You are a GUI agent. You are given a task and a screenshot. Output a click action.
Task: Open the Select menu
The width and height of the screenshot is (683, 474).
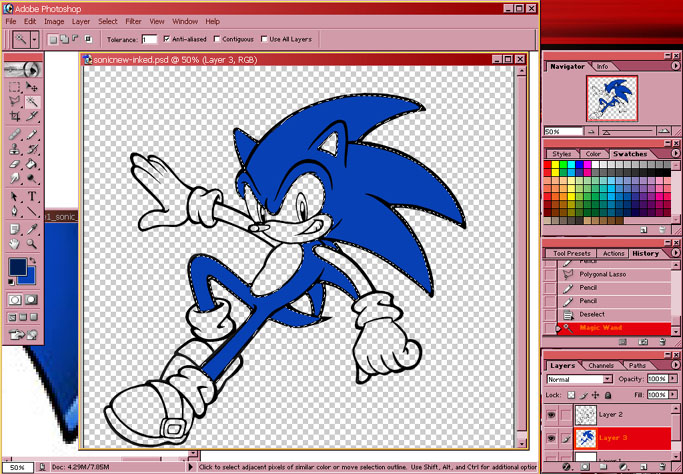point(108,21)
